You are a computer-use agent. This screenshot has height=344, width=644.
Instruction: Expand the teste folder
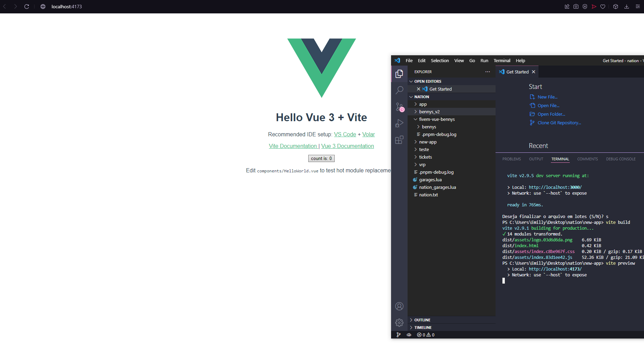coord(452,150)
